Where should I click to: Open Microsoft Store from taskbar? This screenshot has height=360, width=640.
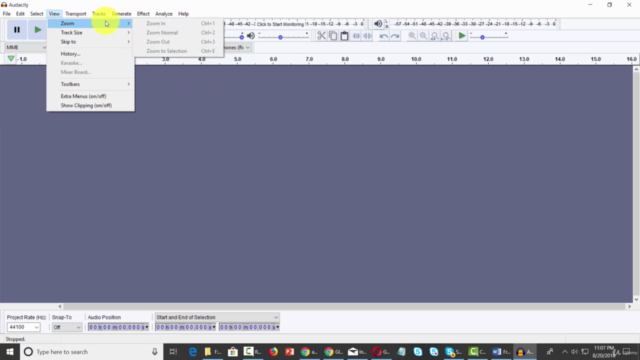click(x=233, y=351)
